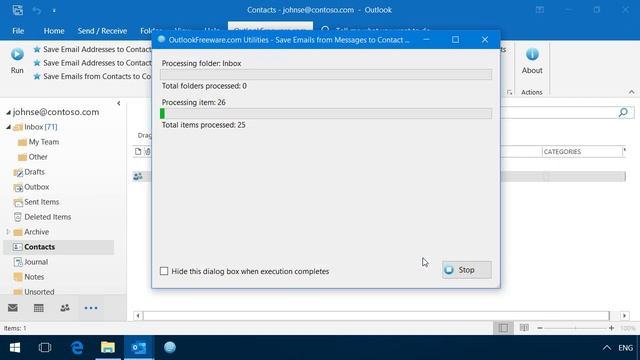Collapse the ribbon with the chevron
640x360 pixels.
point(631,92)
